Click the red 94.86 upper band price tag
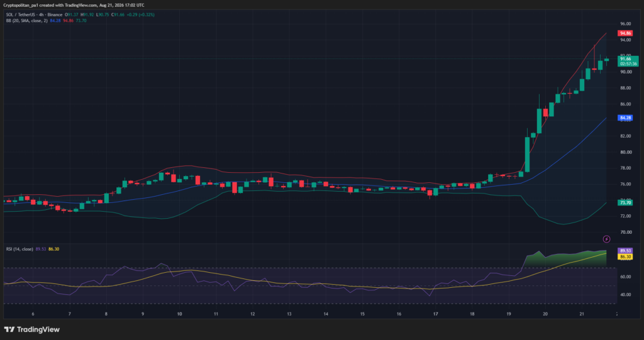 625,33
